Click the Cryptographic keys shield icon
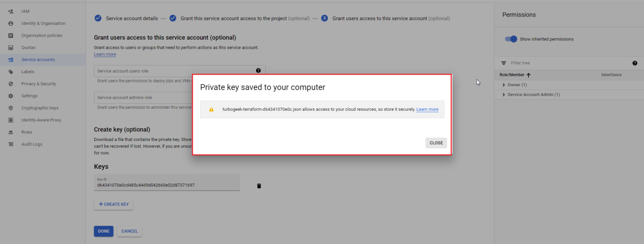The width and height of the screenshot is (644, 244). tap(11, 108)
